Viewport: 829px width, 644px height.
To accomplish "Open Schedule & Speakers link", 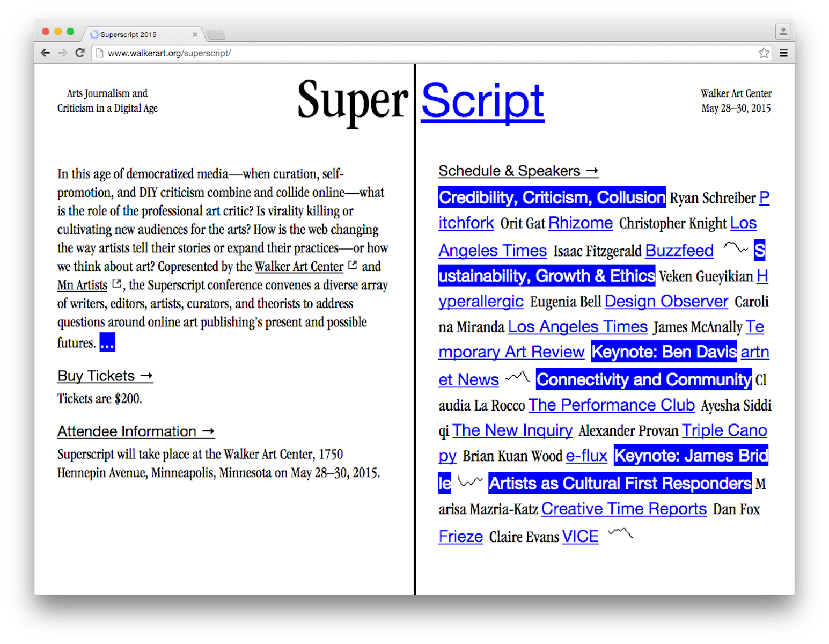I will pyautogui.click(x=518, y=171).
